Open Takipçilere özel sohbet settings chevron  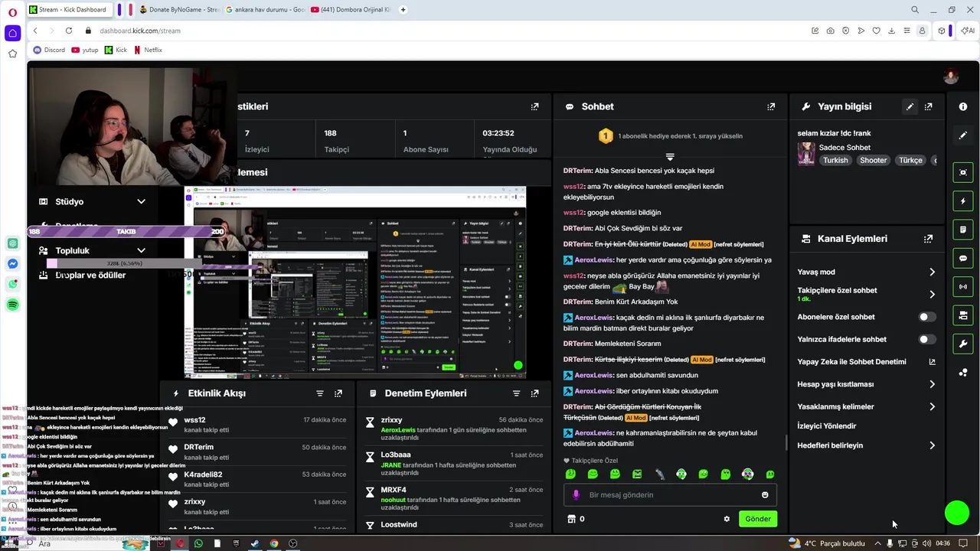(932, 295)
